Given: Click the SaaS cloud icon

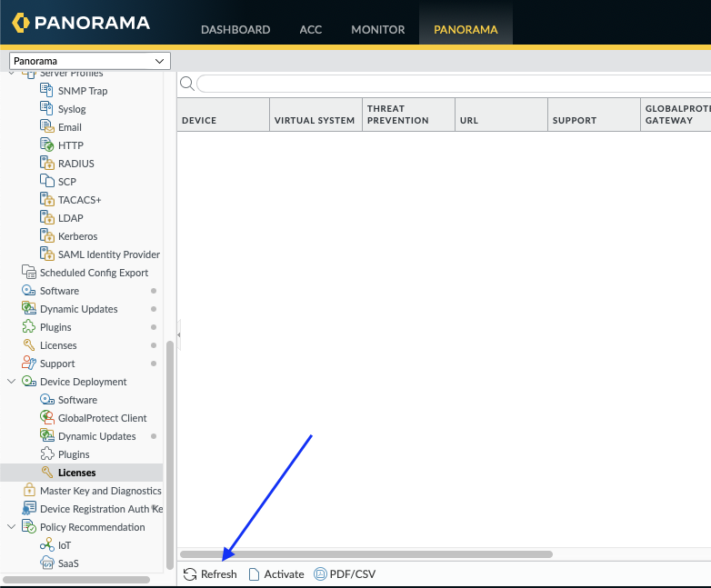Looking at the screenshot, I should 47,563.
